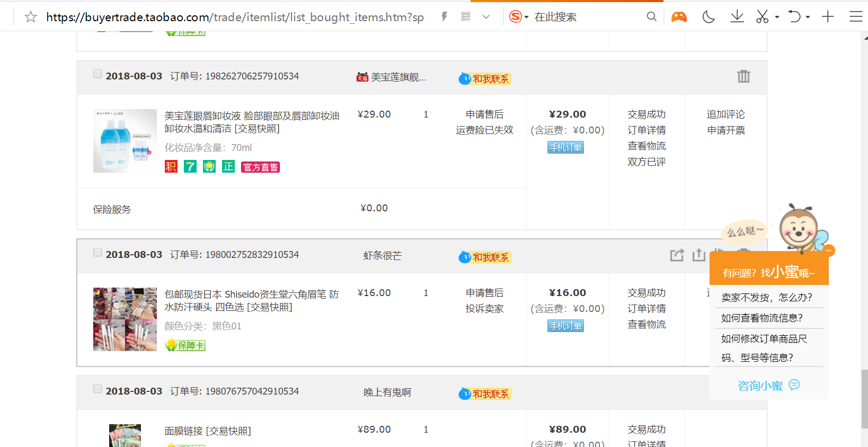
Task: Click 手机订单 tag on ¥29.00 order
Action: pos(566,147)
